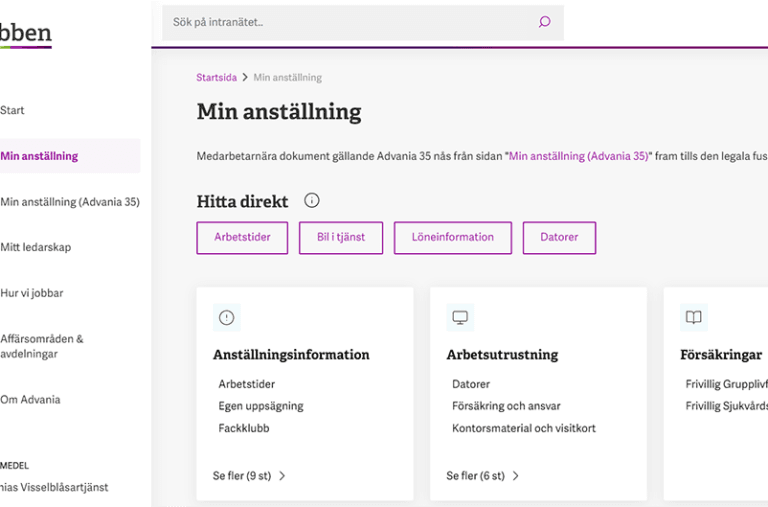Click the exclamation icon above Anställningsinformation
Image resolution: width=768 pixels, height=507 pixels.
point(227,318)
